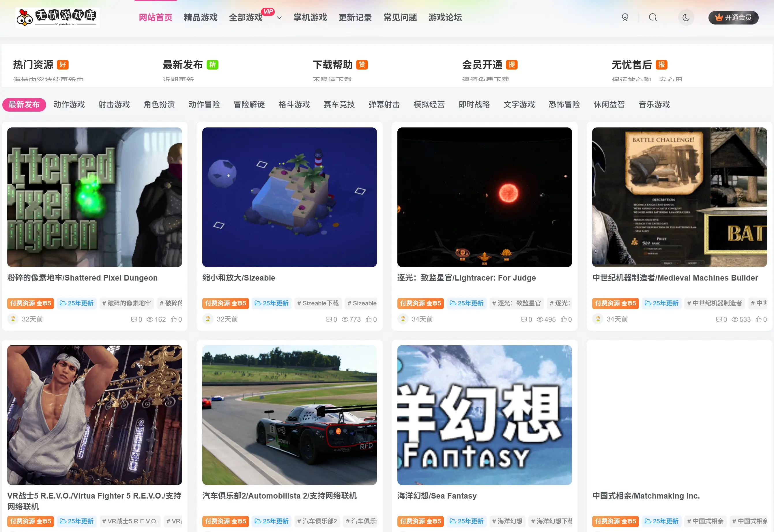Click the eye view-count icon on Lightracer card

(541, 319)
